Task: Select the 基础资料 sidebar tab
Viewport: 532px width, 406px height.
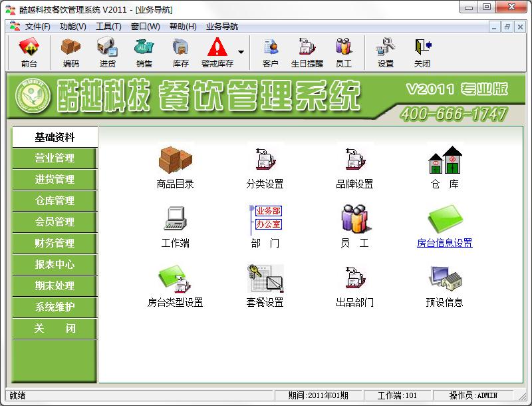Action: click(55, 137)
